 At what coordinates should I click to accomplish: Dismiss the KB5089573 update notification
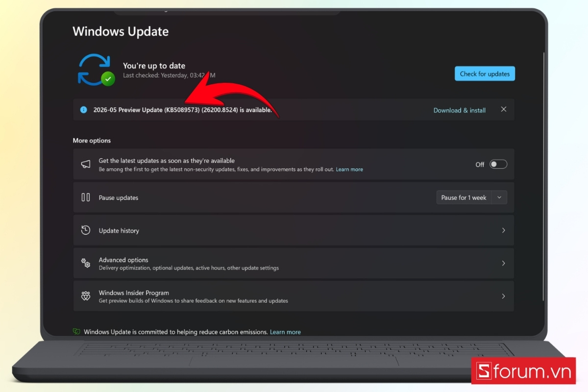(503, 109)
